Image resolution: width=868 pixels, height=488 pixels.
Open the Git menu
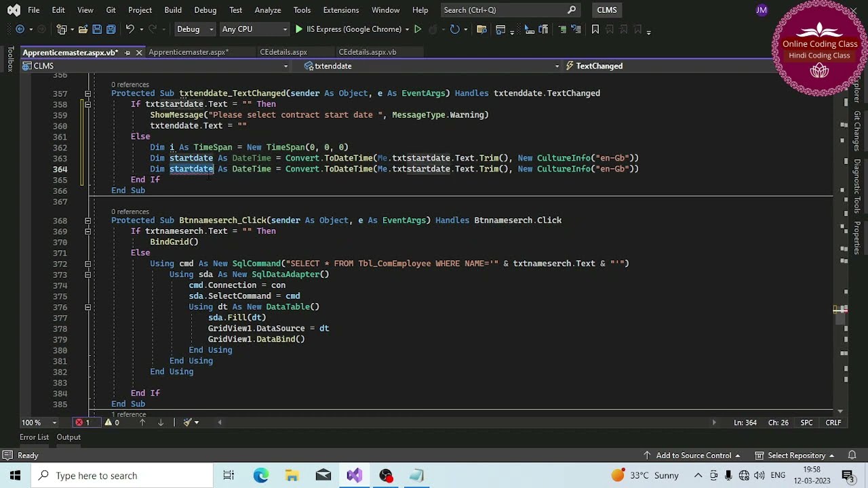pyautogui.click(x=111, y=10)
